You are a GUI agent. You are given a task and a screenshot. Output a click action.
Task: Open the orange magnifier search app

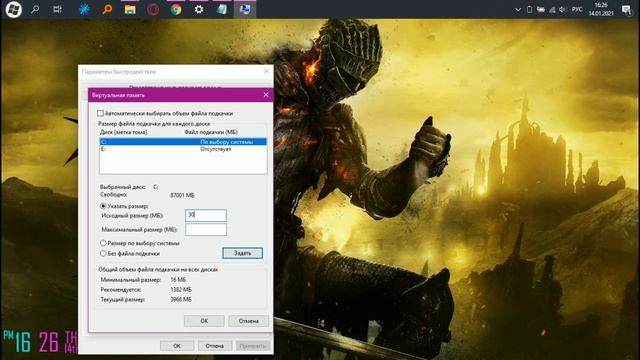click(107, 9)
